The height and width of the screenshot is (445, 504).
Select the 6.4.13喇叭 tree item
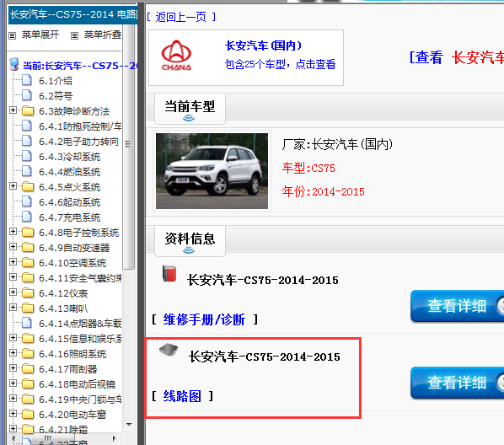click(x=63, y=308)
